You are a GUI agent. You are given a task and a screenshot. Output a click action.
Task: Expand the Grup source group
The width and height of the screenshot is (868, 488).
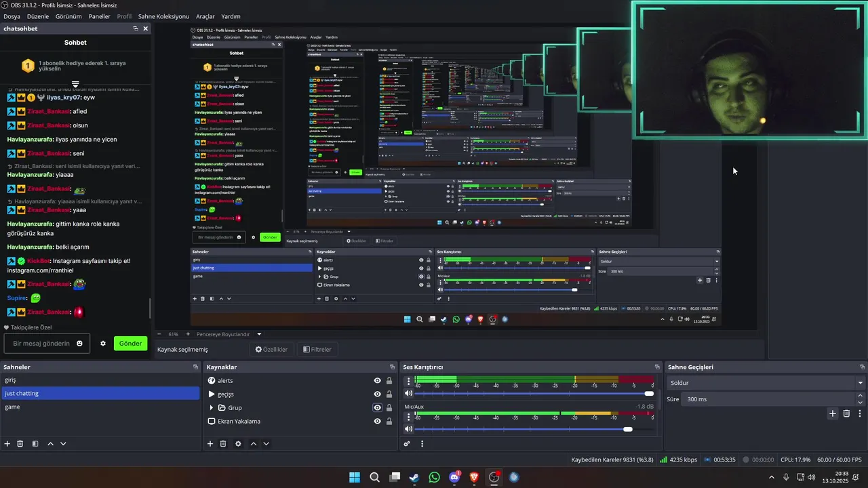[212, 408]
